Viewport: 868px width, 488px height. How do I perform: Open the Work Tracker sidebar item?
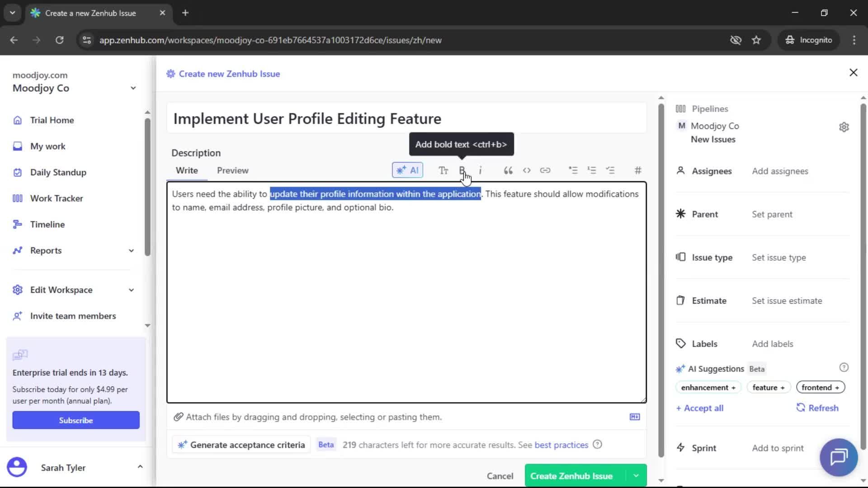coord(57,198)
